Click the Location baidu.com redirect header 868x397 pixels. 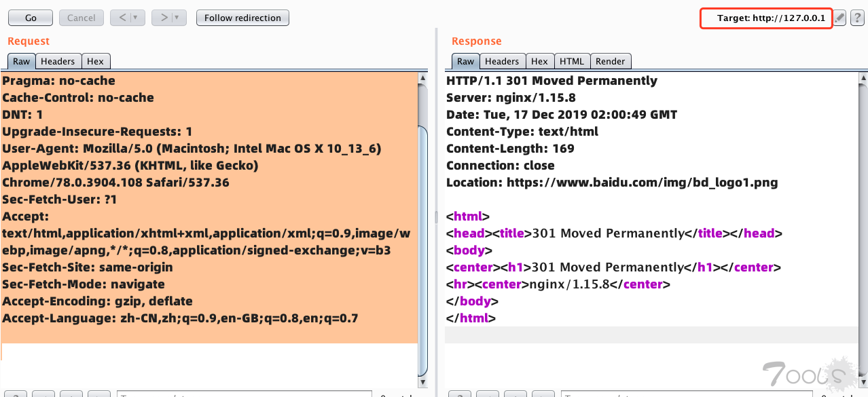tap(612, 183)
